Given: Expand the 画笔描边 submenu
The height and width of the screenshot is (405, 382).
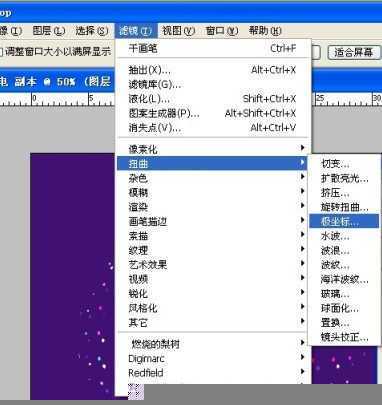Looking at the screenshot, I should [x=212, y=221].
